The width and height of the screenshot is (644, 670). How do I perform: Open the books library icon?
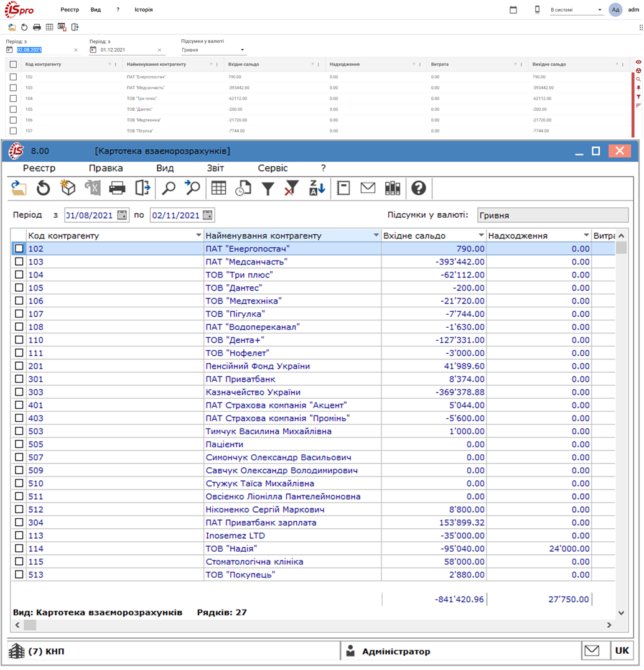(392, 188)
